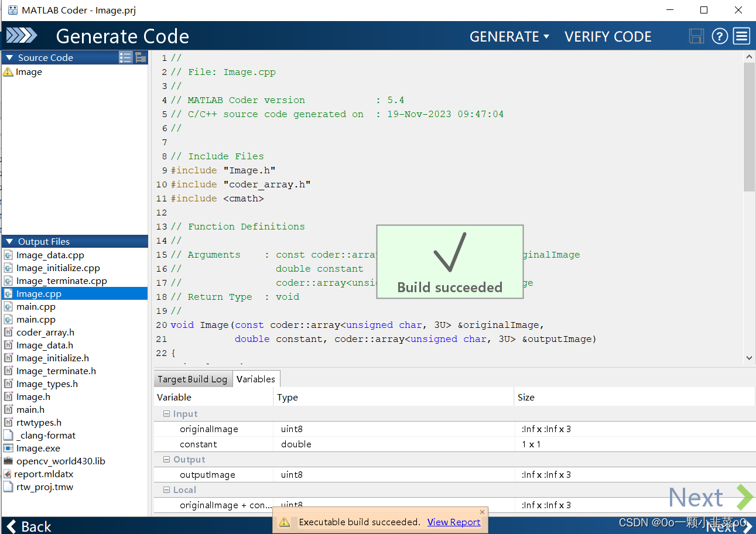This screenshot has width=756, height=534.
Task: Open the View Report link
Action: 454,522
